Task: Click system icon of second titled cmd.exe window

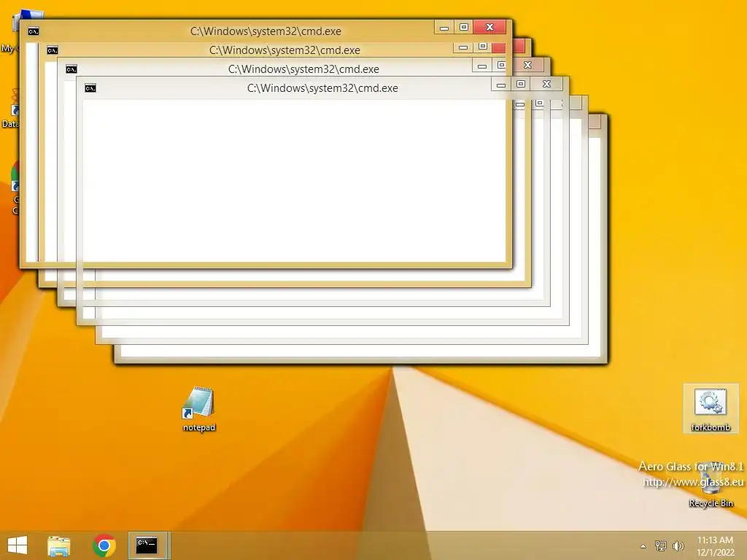Action: (53, 50)
